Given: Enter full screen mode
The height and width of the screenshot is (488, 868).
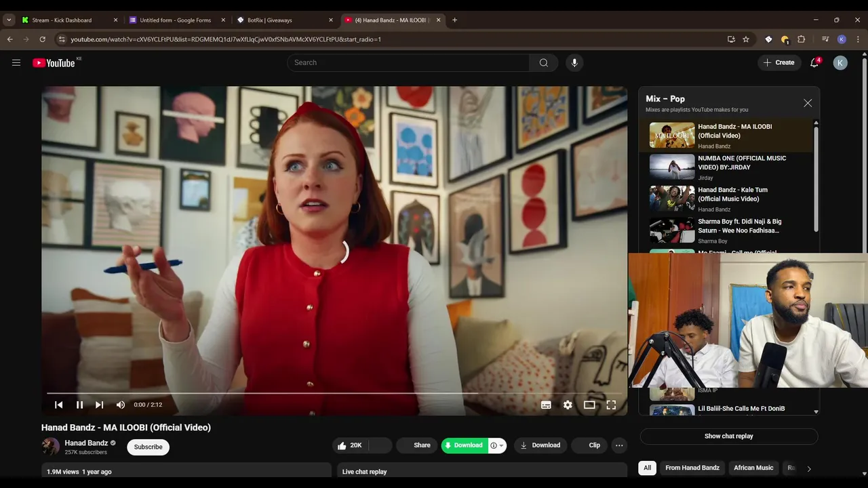Looking at the screenshot, I should 611,405.
